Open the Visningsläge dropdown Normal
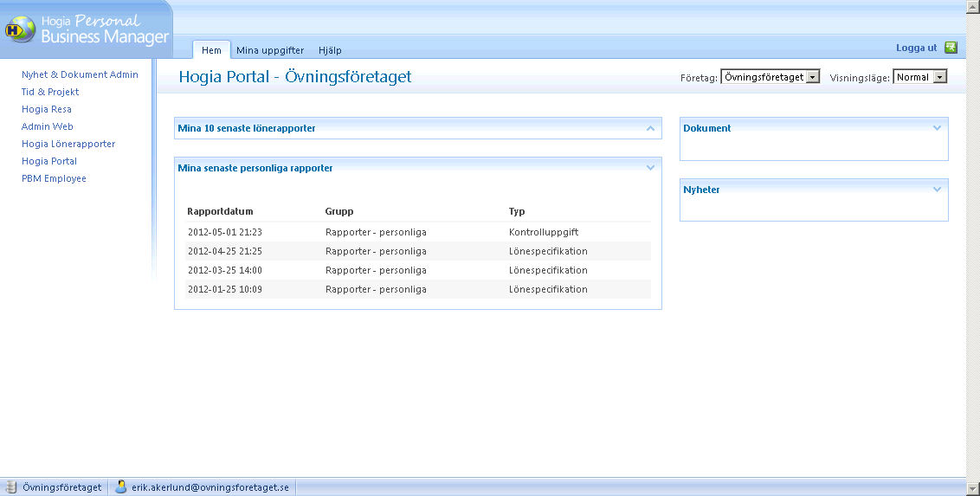980x496 pixels. pyautogui.click(x=920, y=77)
